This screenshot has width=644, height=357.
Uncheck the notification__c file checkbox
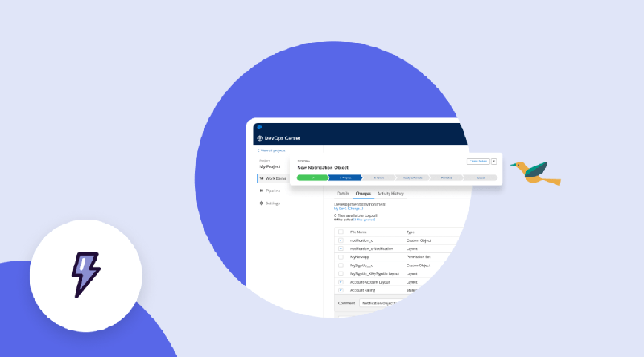point(341,240)
